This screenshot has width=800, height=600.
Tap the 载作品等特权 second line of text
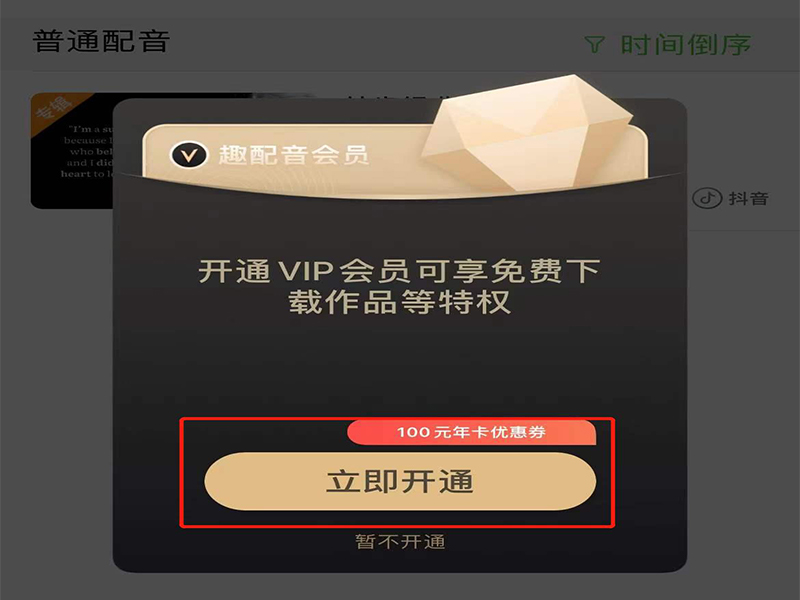(399, 302)
